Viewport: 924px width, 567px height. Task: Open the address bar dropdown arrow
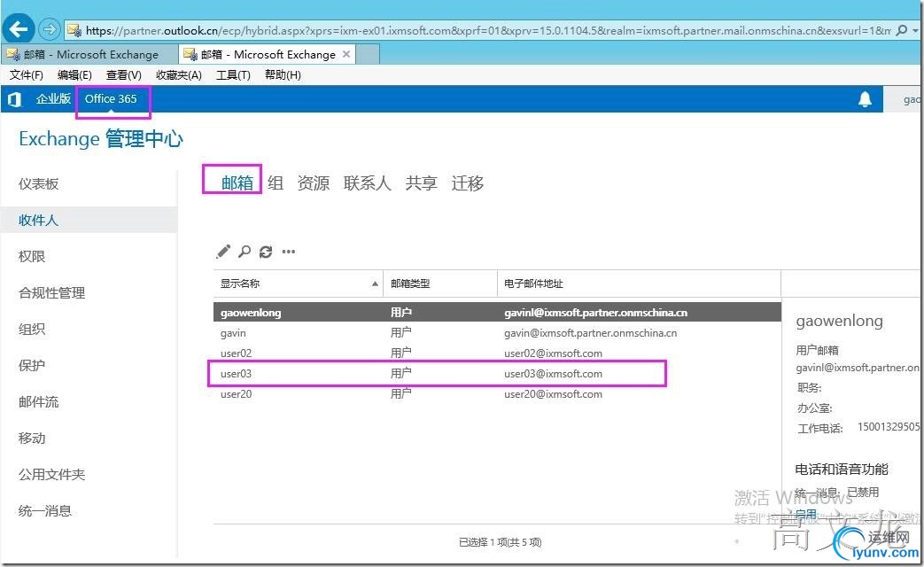point(915,30)
